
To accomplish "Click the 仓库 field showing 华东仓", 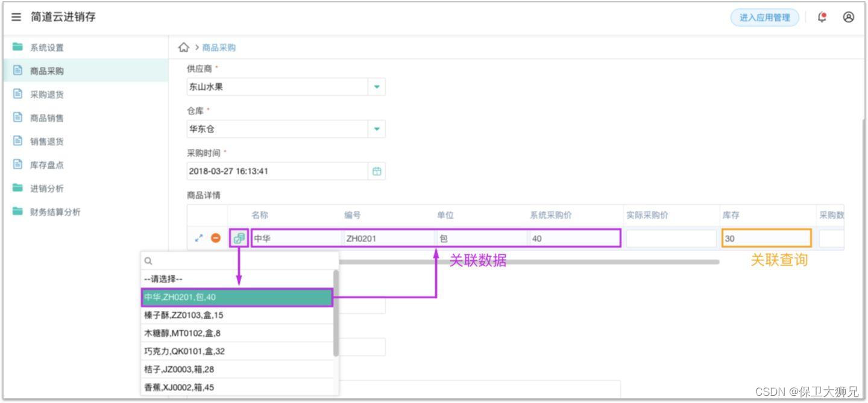I will pyautogui.click(x=277, y=129).
